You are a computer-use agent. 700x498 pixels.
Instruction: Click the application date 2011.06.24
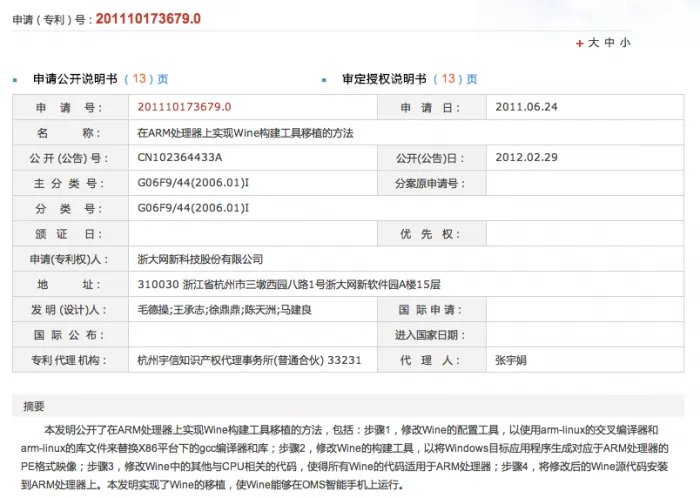[526, 107]
